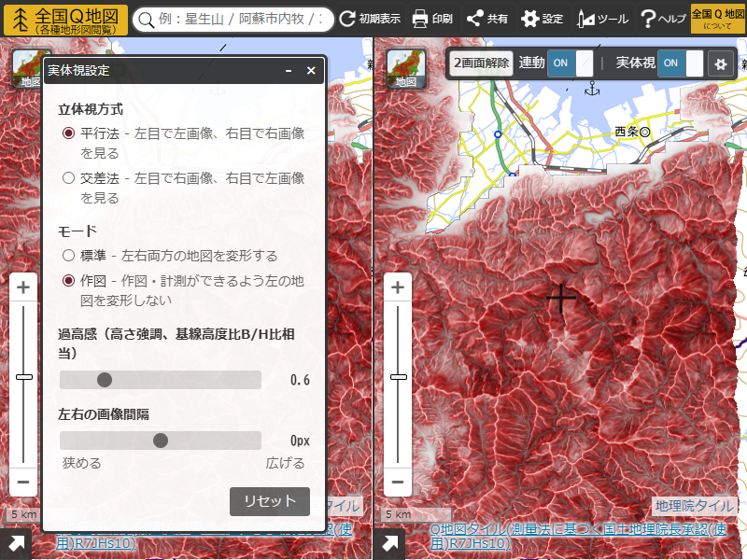Toggle the 実体視 ON switch
747x560 pixels.
(x=681, y=63)
